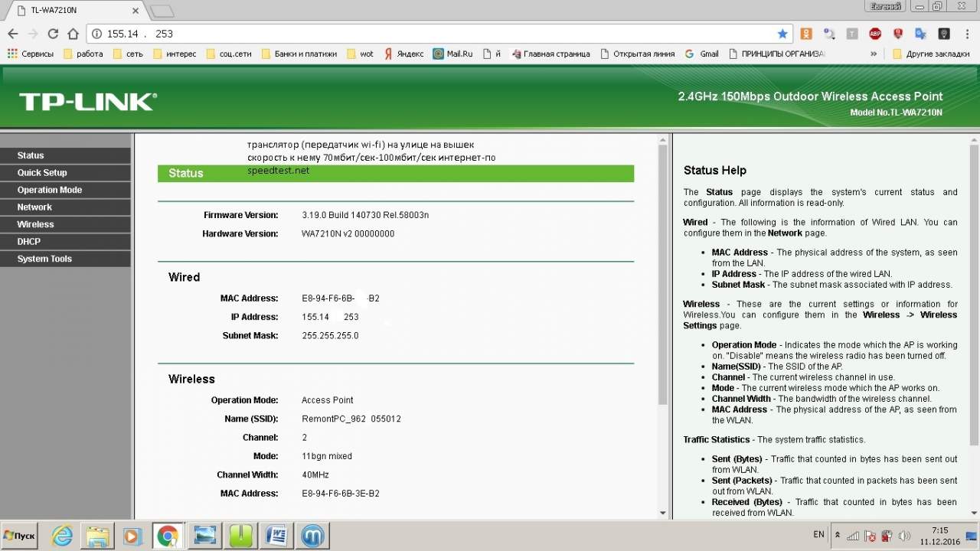Go back using the browser back arrow
The width and height of the screenshot is (980, 551).
(12, 34)
